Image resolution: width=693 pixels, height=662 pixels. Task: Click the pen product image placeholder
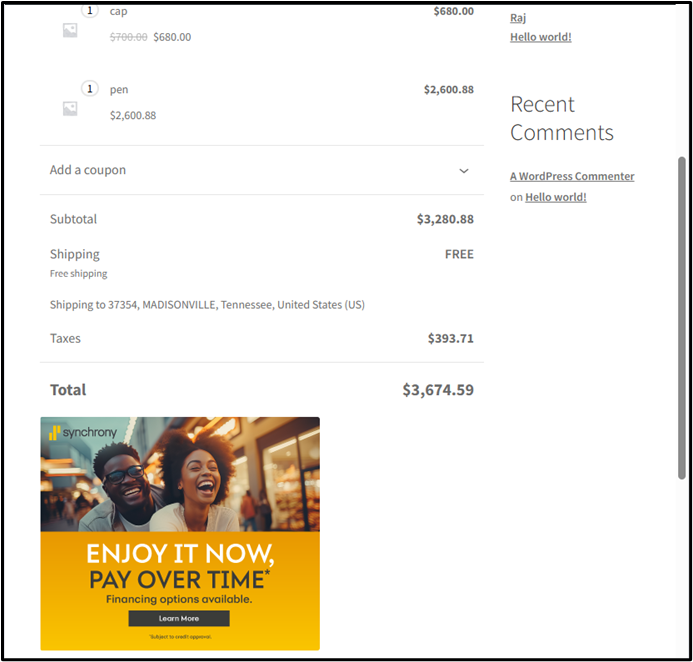point(70,108)
